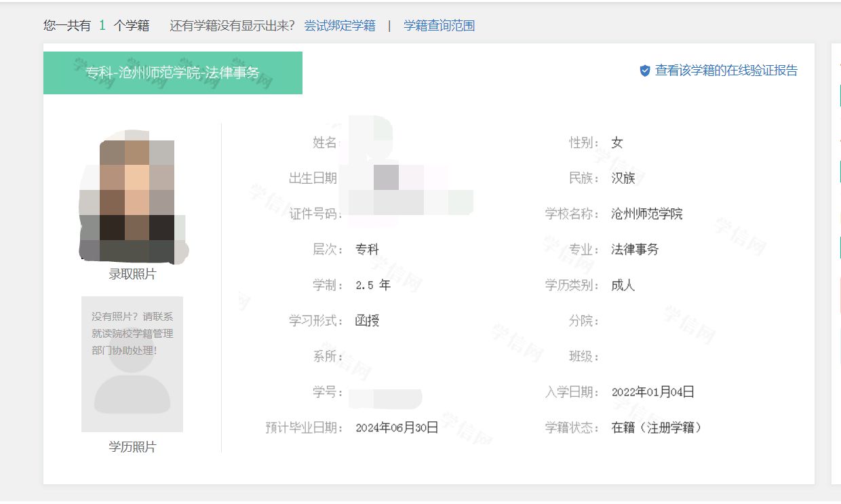The image size is (841, 504).
Task: Click the level value 专科
Action: coord(368,250)
